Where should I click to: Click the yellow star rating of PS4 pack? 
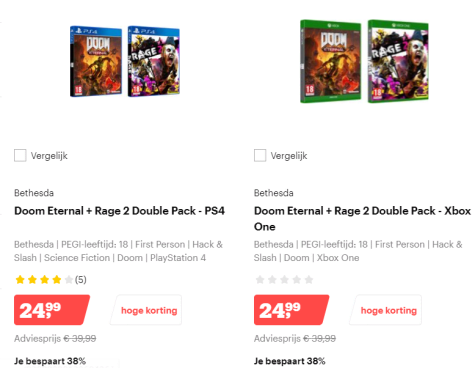44,279
